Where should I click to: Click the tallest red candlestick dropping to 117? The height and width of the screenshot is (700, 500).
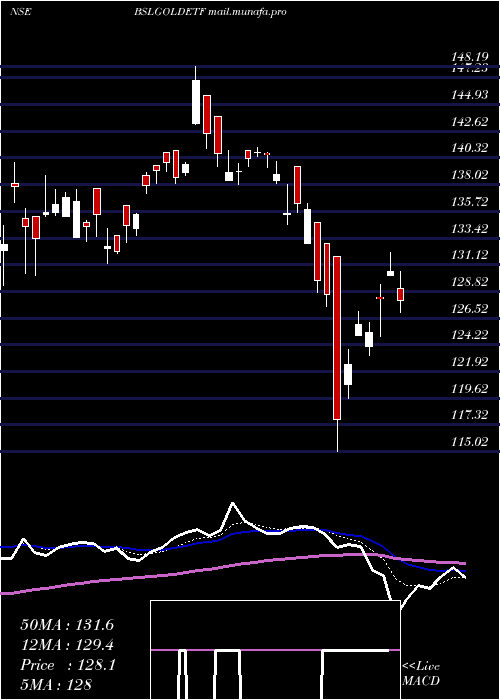click(x=337, y=338)
